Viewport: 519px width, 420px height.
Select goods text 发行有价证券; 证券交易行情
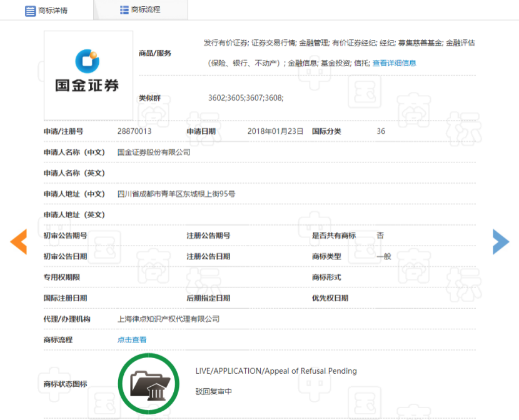click(x=250, y=42)
